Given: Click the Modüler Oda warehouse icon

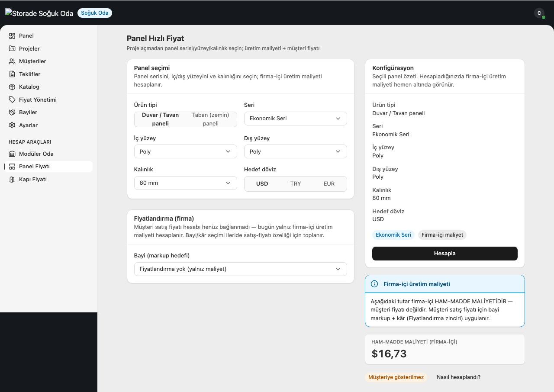Looking at the screenshot, I should tap(12, 154).
